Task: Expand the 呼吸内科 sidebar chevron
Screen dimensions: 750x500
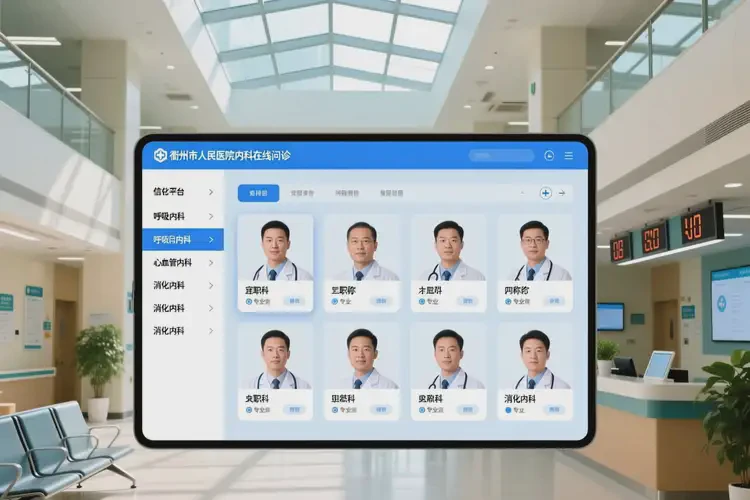Action: coord(211,216)
